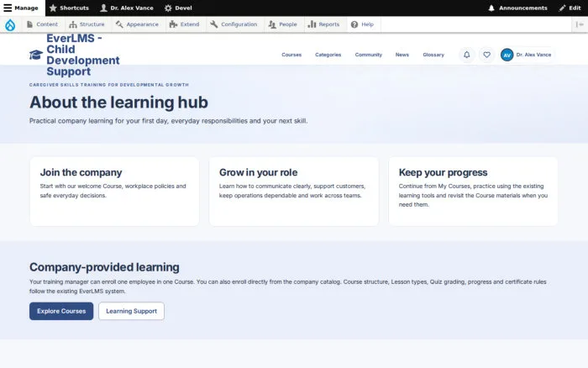Viewport: 588px width, 368px height.
Task: Click the 'Keep your progress' card heading
Action: coord(443,172)
